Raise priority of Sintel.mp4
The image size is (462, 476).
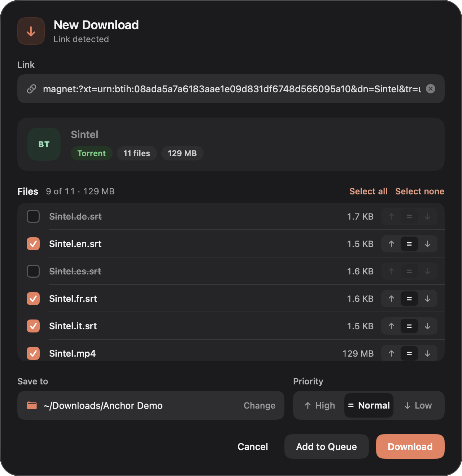(391, 353)
